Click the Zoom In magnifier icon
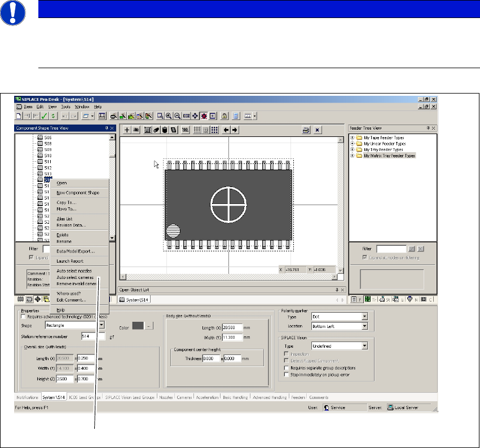Viewport: 480px width, 448px height. pos(169,116)
